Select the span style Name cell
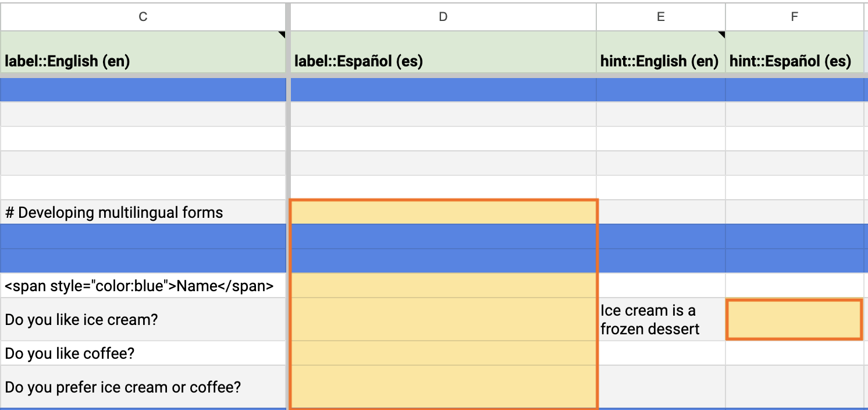 click(x=143, y=286)
